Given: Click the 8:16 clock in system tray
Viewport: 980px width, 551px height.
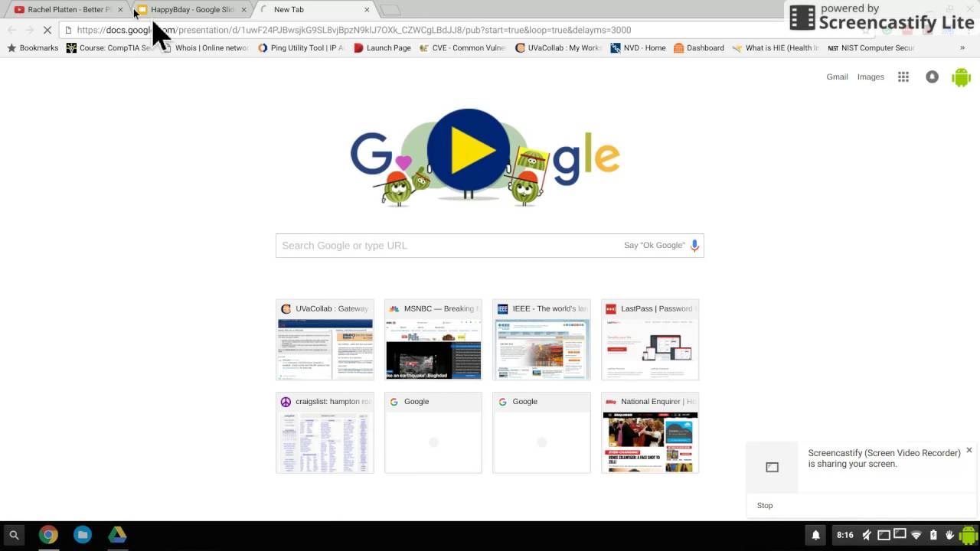Looking at the screenshot, I should (845, 535).
